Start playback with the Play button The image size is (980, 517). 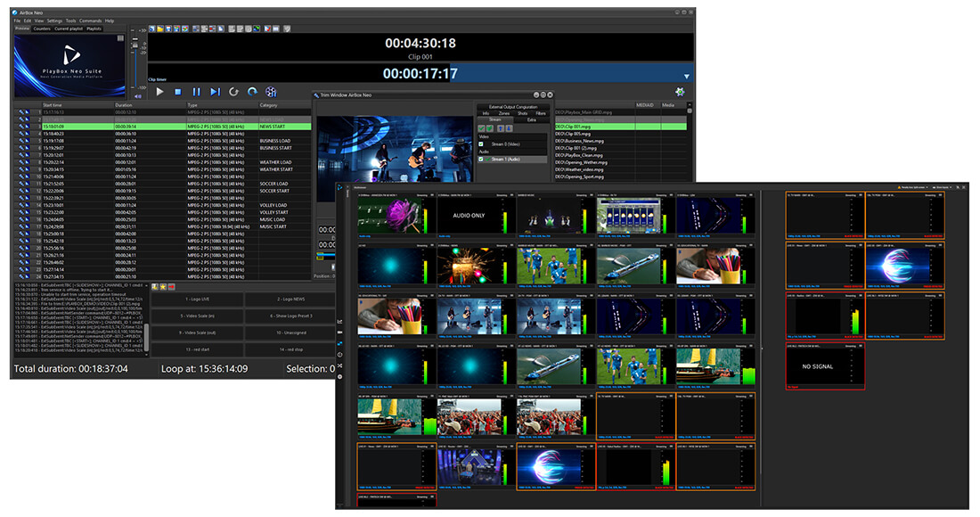160,92
